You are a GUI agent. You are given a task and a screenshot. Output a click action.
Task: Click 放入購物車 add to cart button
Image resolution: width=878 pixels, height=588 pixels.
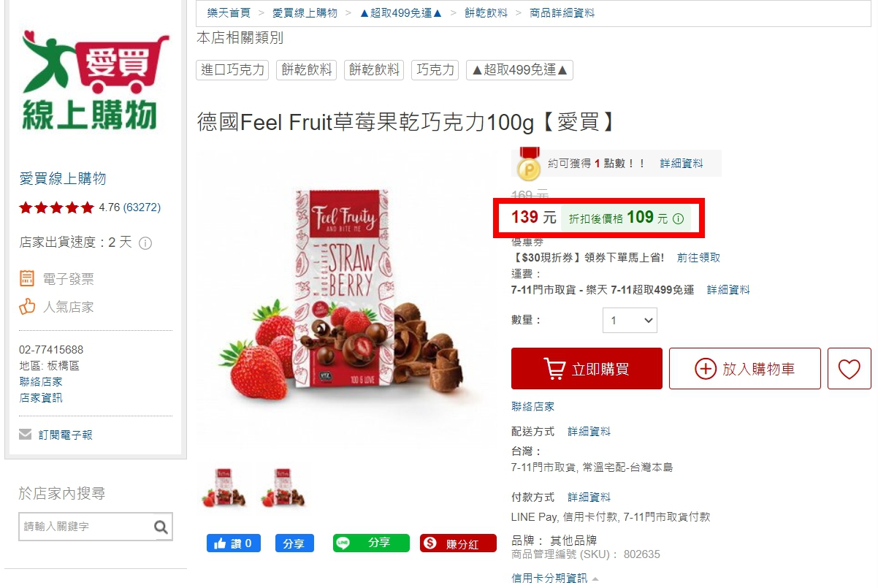click(x=745, y=369)
